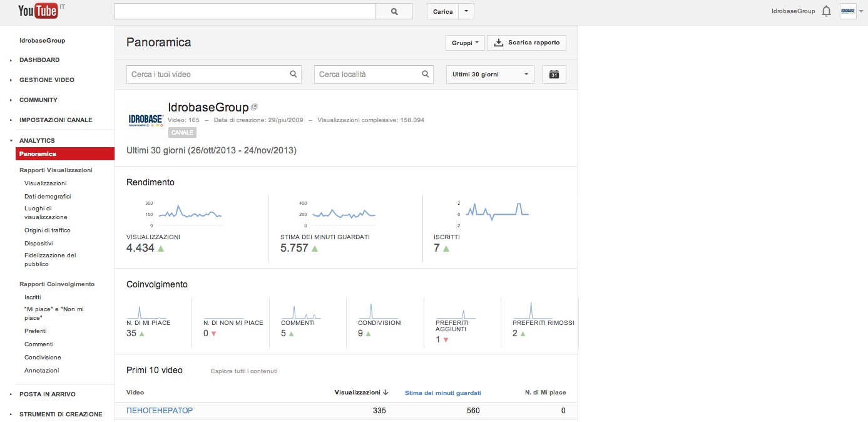The width and height of the screenshot is (868, 422).
Task: Open the ПЕНОГЕНЕРАТОР video link
Action: pyautogui.click(x=160, y=411)
